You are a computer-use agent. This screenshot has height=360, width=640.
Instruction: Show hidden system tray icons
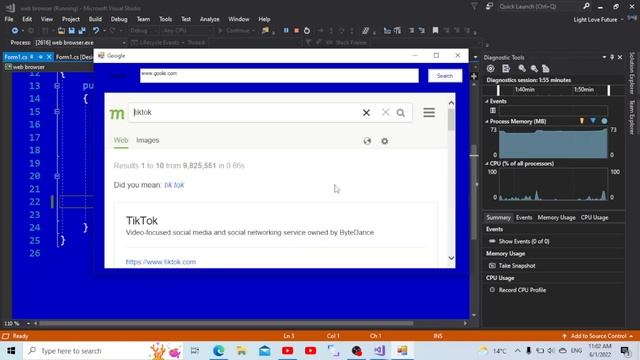click(517, 351)
